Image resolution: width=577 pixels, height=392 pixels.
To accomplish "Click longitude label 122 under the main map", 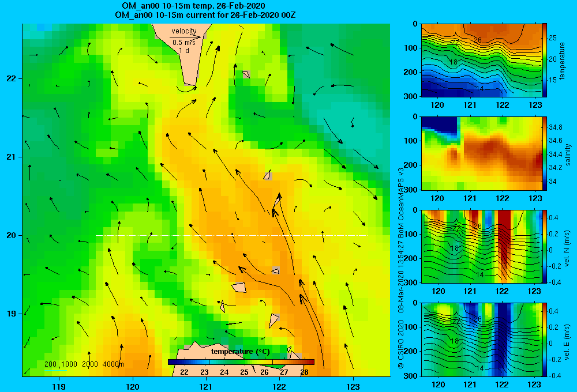I will tap(280, 386).
